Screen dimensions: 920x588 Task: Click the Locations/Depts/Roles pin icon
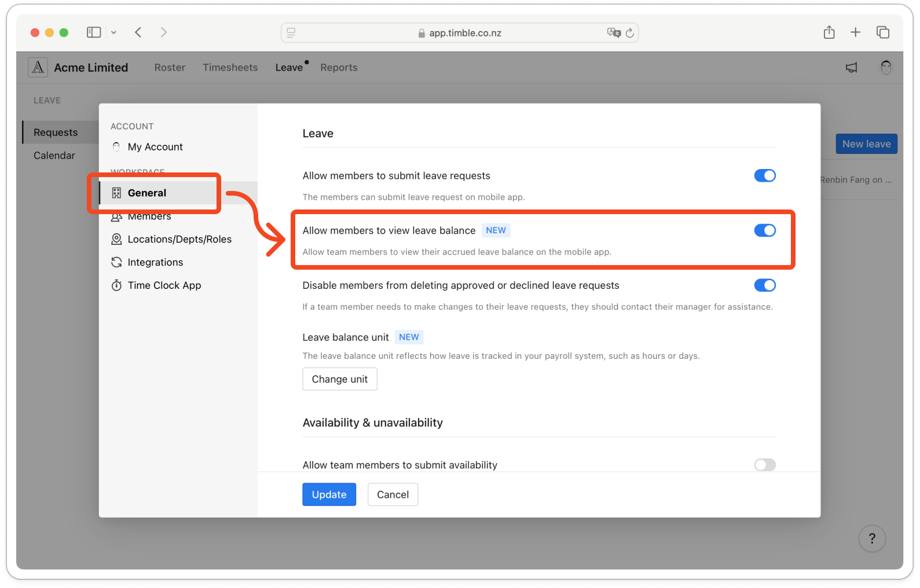116,239
